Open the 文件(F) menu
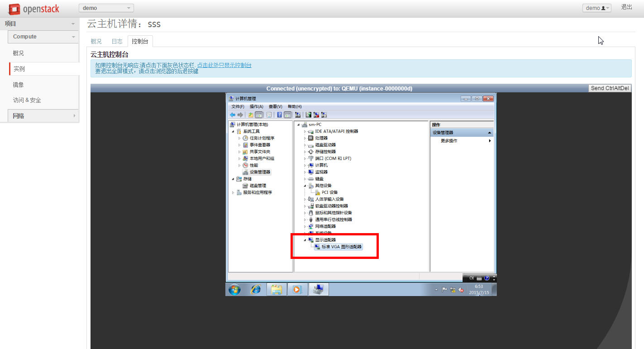Viewport: 644px width, 349px height. pos(238,106)
